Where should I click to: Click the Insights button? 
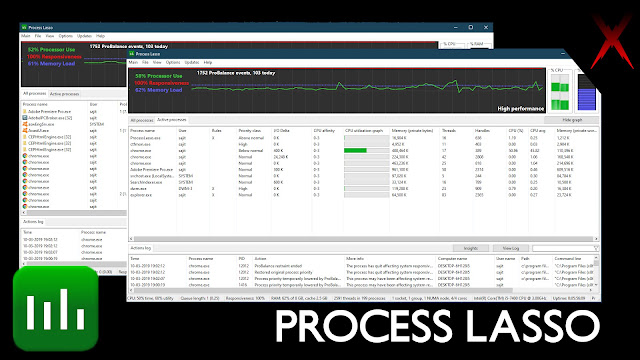coord(471,248)
